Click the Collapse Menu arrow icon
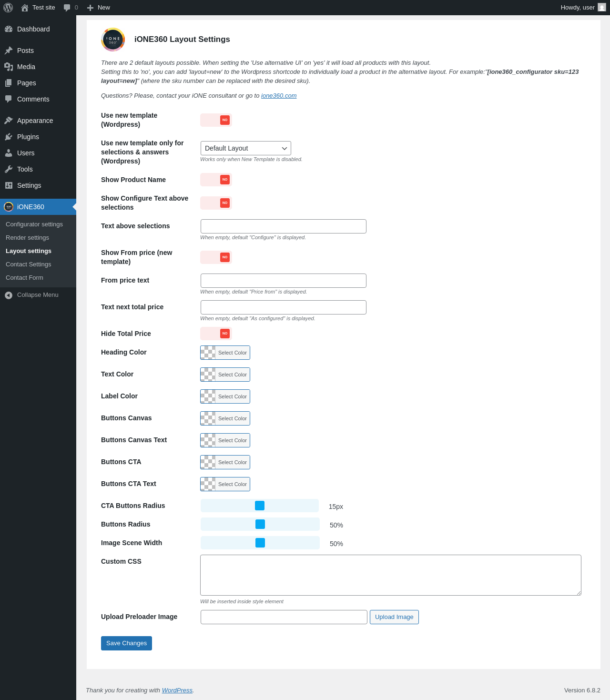 [9, 295]
